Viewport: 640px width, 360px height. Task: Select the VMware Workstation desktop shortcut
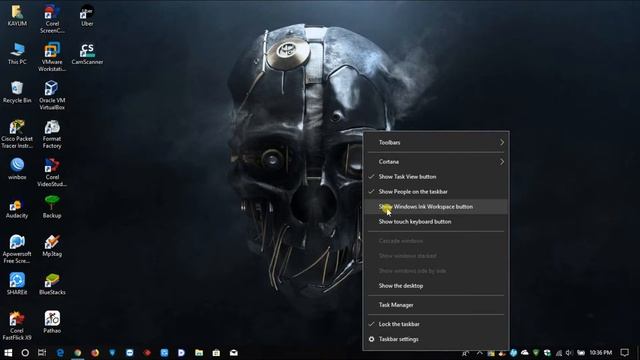tap(52, 57)
